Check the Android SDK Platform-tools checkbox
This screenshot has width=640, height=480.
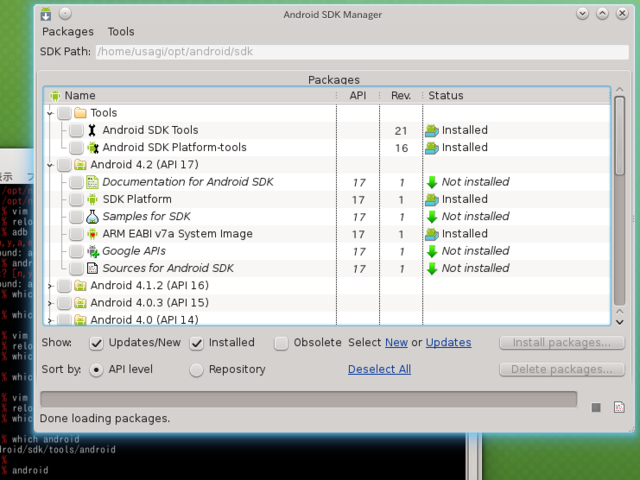(x=76, y=147)
